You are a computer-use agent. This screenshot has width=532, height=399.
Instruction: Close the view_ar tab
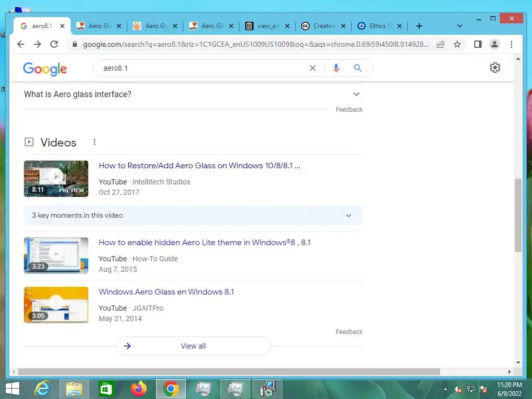[x=287, y=26]
